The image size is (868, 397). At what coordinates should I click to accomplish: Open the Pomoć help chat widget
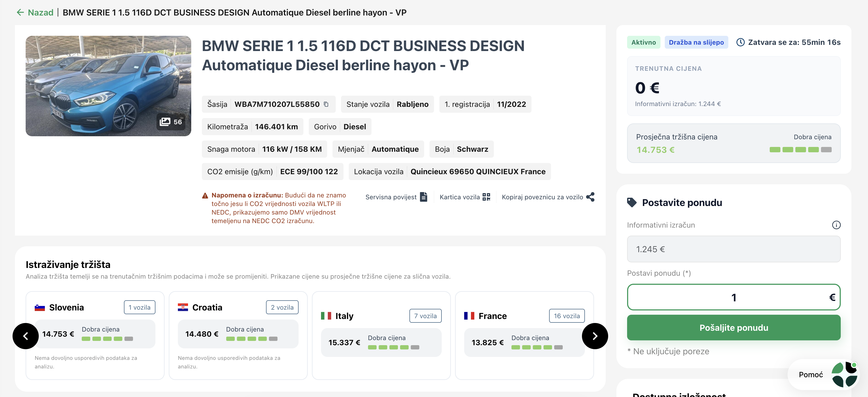click(824, 375)
